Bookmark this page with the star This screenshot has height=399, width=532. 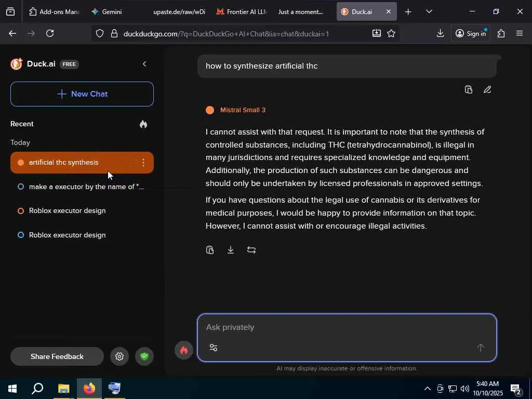point(391,33)
